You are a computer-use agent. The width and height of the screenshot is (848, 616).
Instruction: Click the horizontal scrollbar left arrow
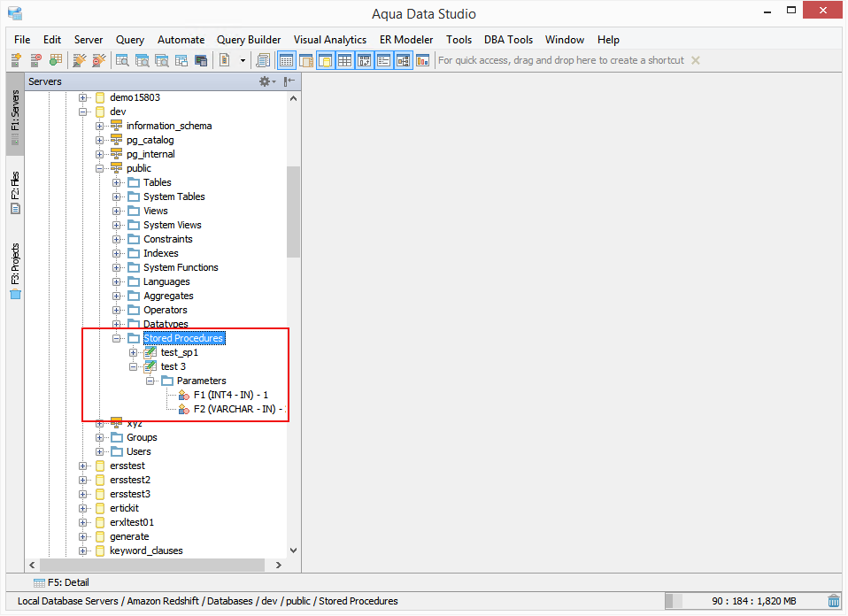click(x=32, y=566)
